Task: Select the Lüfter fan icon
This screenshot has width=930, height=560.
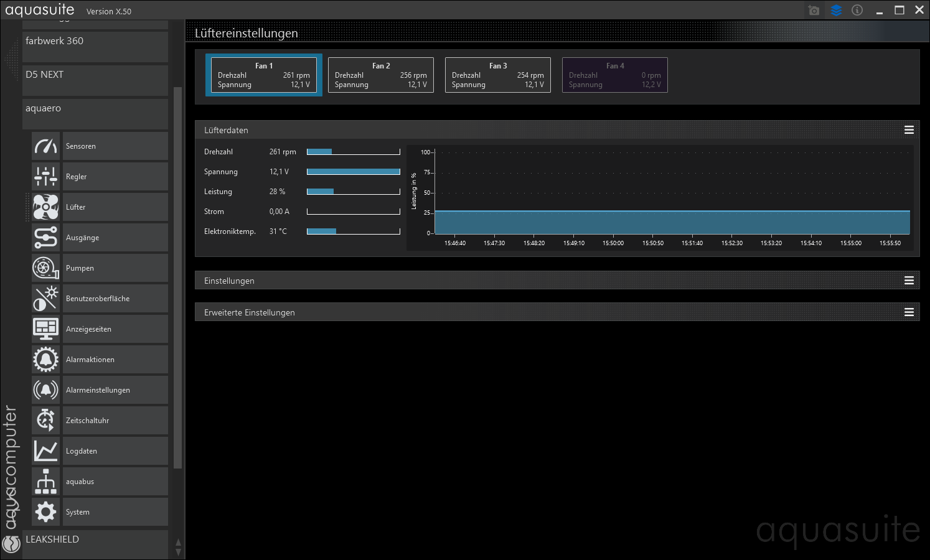Action: [x=45, y=207]
